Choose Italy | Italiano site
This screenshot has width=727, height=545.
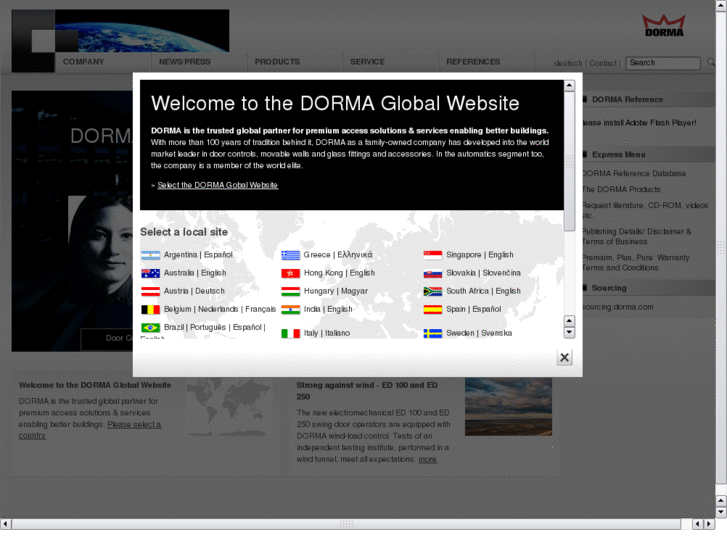pyautogui.click(x=326, y=333)
